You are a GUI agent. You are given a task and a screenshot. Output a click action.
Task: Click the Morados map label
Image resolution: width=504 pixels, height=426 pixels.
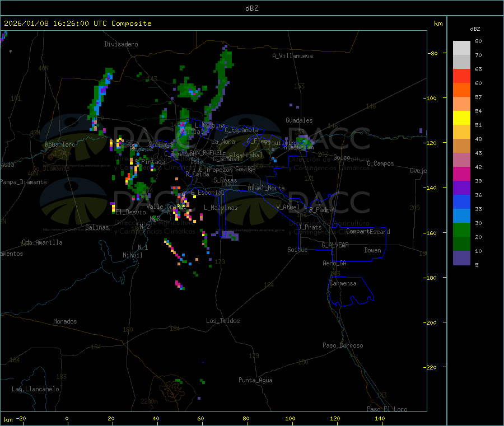(66, 321)
